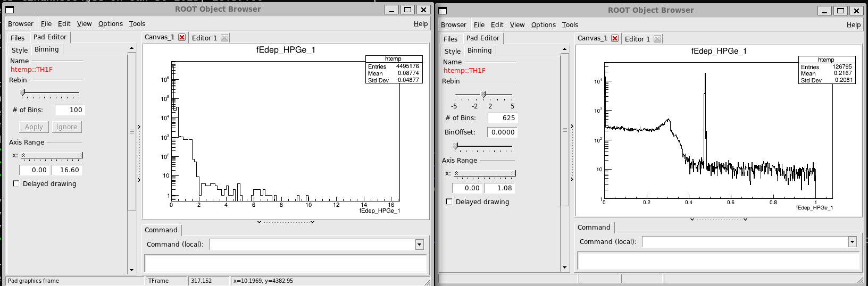
Task: Enable Delayed drawing in right window
Action: coord(449,201)
